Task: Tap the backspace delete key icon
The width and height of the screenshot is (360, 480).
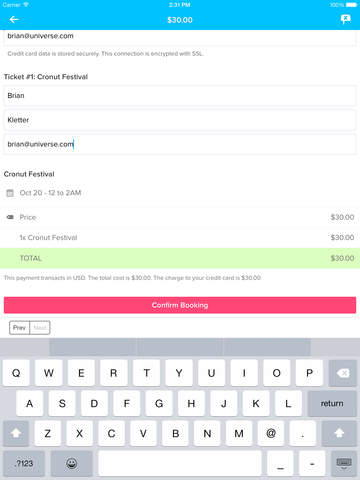Action: point(343,373)
